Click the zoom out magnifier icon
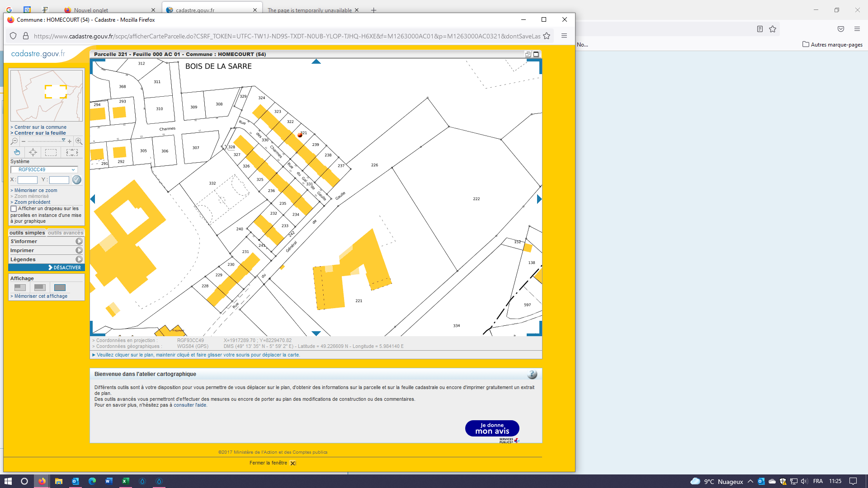Image resolution: width=868 pixels, height=488 pixels. (14, 141)
